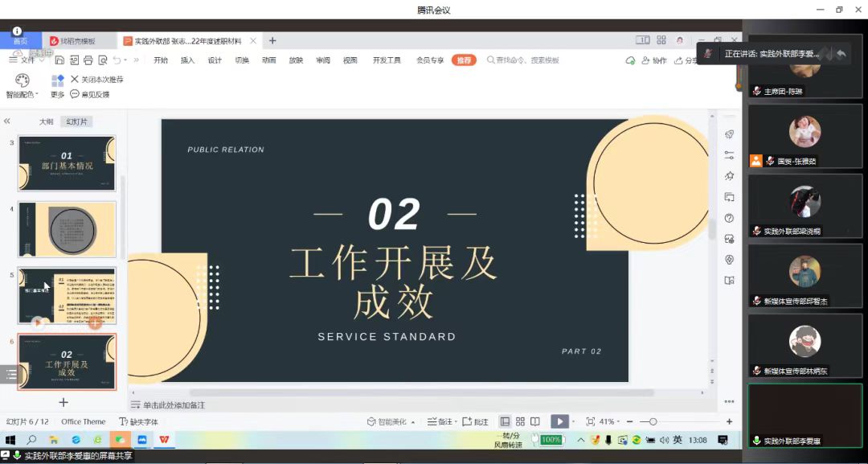Click the WPS icon in Windows taskbar
Viewport: 868px width, 464px height.
click(x=164, y=440)
